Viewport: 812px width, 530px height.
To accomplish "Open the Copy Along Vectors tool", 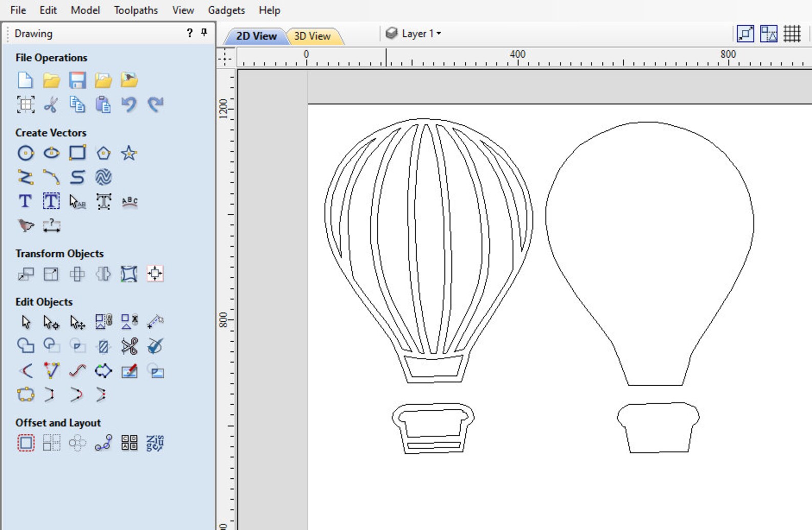I will (x=103, y=443).
